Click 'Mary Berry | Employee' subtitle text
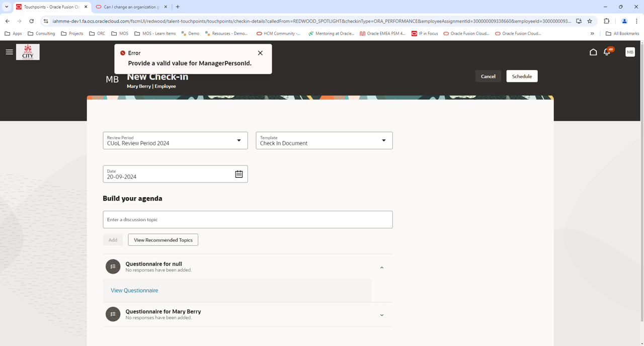644x346 pixels. (x=151, y=86)
